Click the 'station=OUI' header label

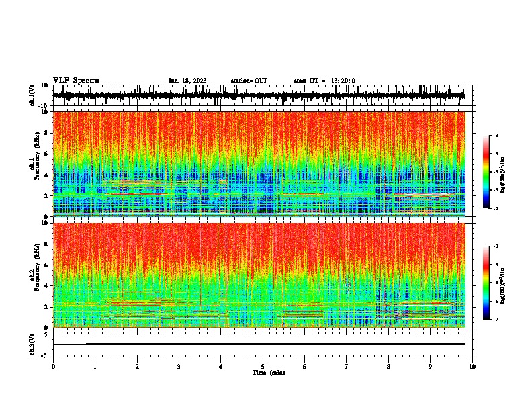click(249, 81)
